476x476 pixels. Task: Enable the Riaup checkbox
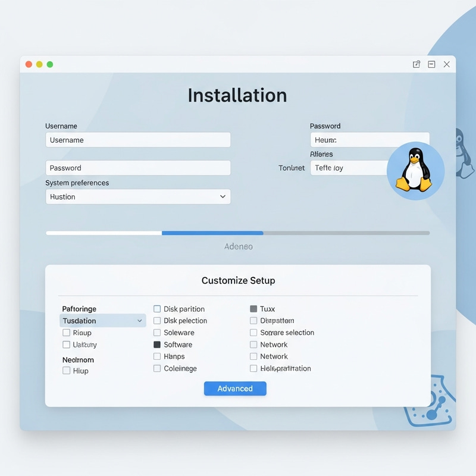[67, 333]
